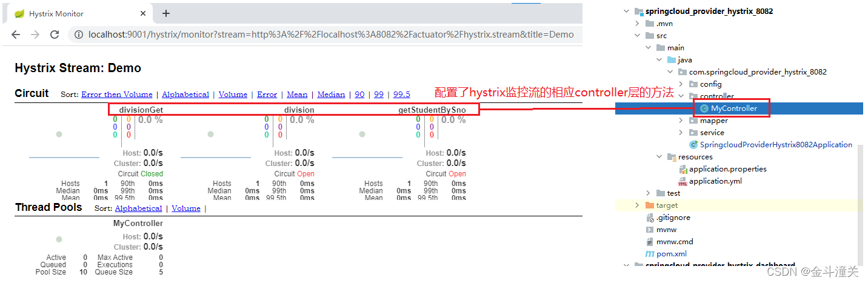This screenshot has height=283, width=868.
Task: Open SpringcloudProviderHystrix8082Application class
Action: 776,145
